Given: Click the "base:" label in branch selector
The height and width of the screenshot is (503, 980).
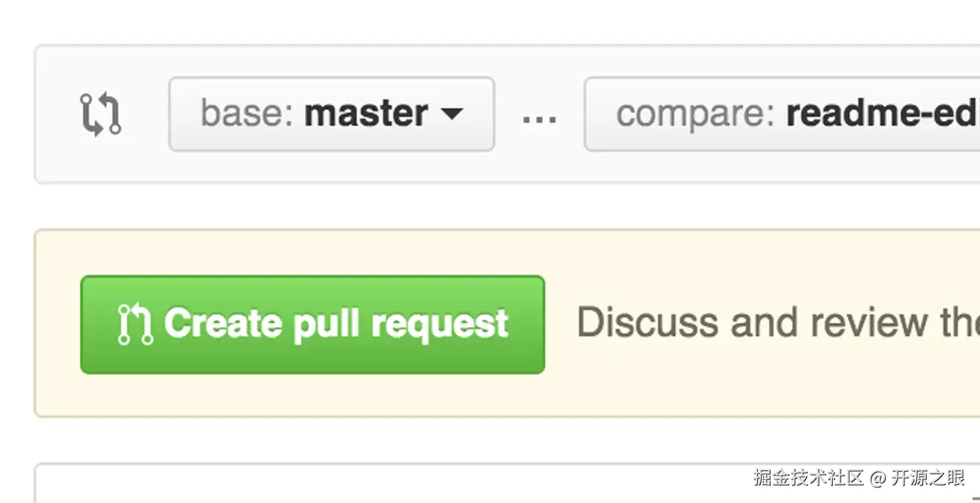Looking at the screenshot, I should tap(248, 114).
